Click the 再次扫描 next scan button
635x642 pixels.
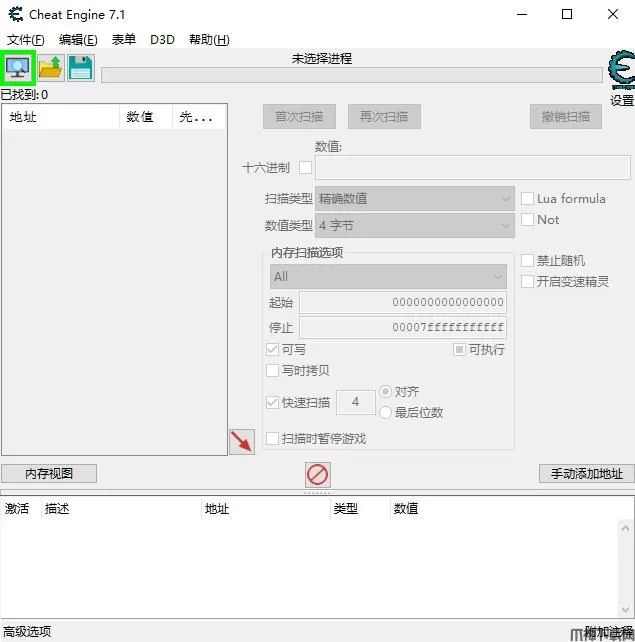point(384,117)
